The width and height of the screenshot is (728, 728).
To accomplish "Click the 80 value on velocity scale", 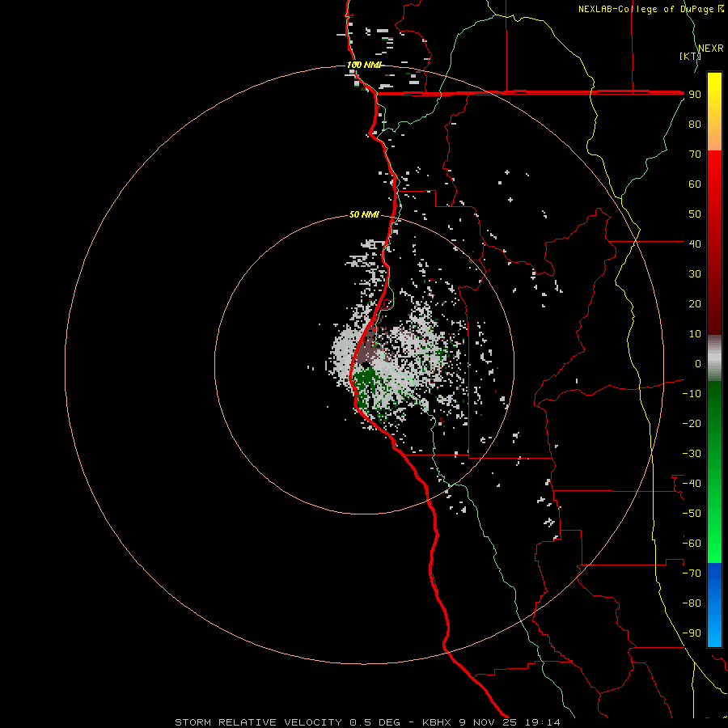I will (695, 124).
